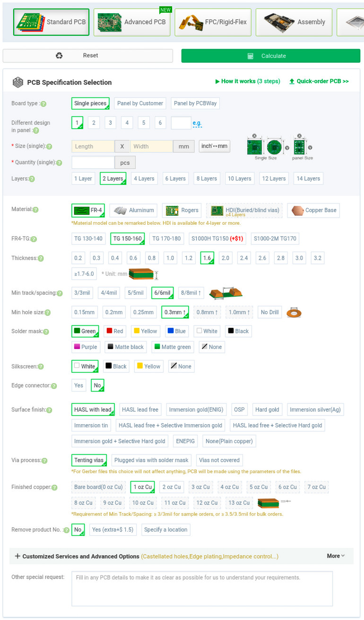Click the Silkscreen help question icon
The width and height of the screenshot is (364, 620).
click(41, 367)
